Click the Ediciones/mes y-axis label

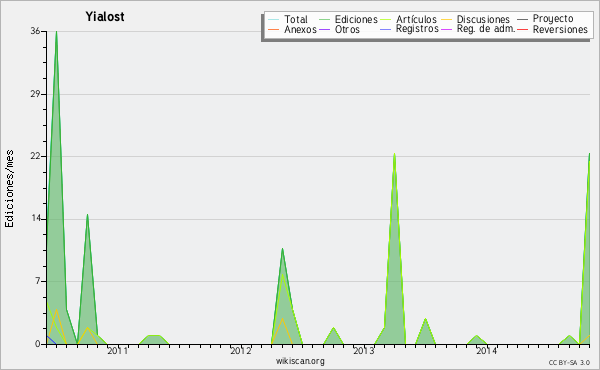pyautogui.click(x=9, y=188)
